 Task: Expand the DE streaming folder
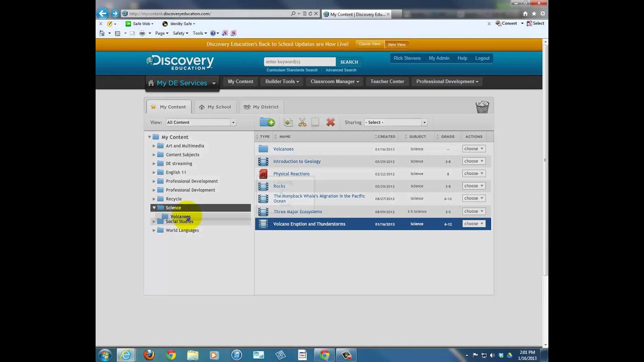pos(154,163)
